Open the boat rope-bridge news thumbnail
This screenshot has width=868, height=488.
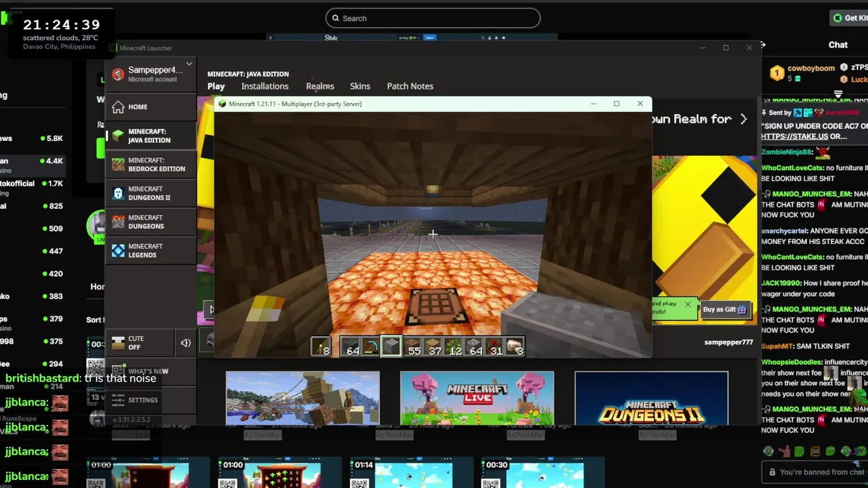(302, 398)
